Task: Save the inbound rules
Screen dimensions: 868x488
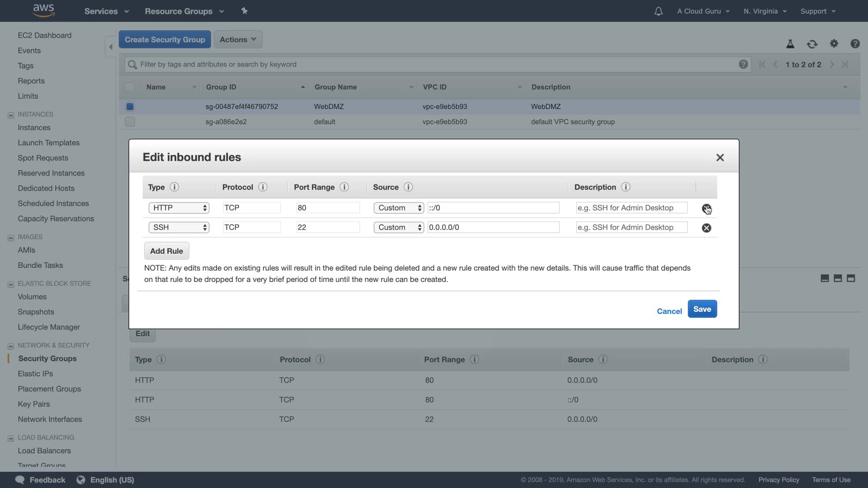Action: coord(702,309)
